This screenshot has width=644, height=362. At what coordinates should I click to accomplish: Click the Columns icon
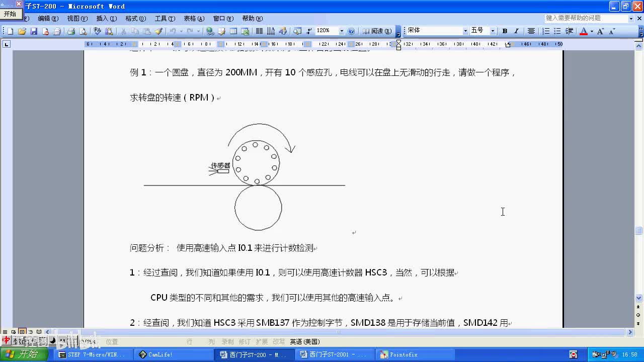click(x=260, y=31)
